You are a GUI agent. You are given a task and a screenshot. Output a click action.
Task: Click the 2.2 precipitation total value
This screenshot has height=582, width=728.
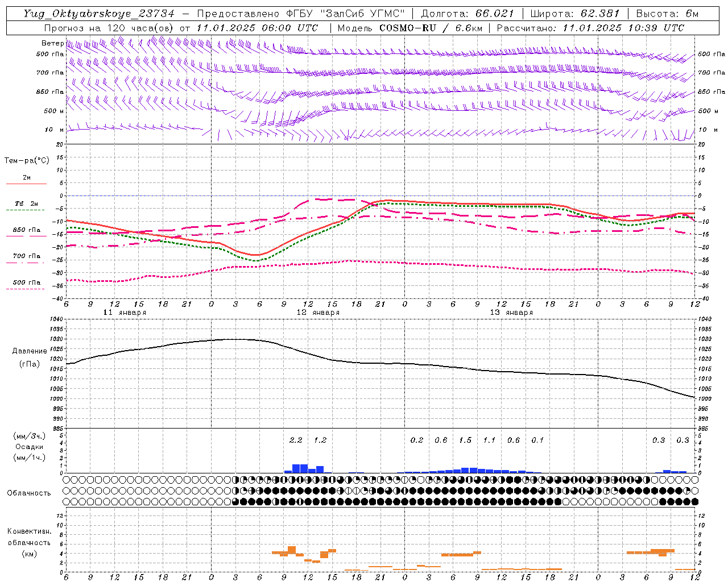[x=296, y=440]
